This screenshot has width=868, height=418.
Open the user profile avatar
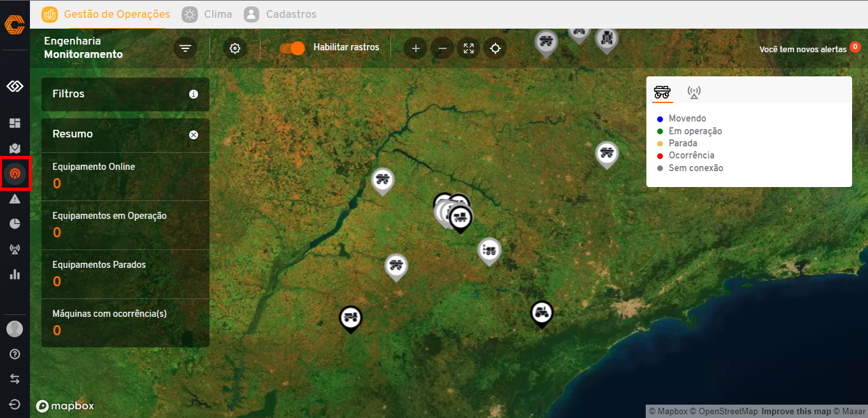tap(15, 329)
